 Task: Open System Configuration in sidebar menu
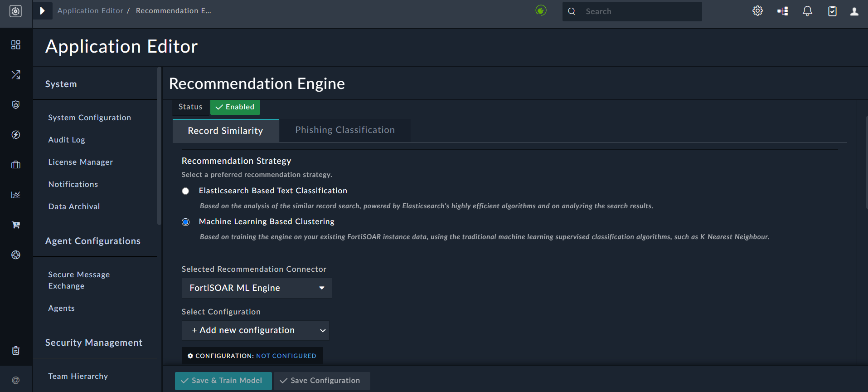(x=90, y=118)
